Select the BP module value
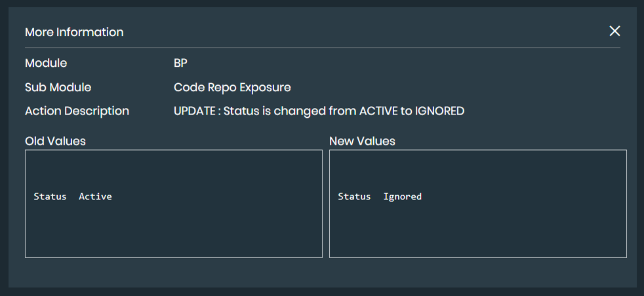Screen dimensions: 644x296 (x=181, y=64)
